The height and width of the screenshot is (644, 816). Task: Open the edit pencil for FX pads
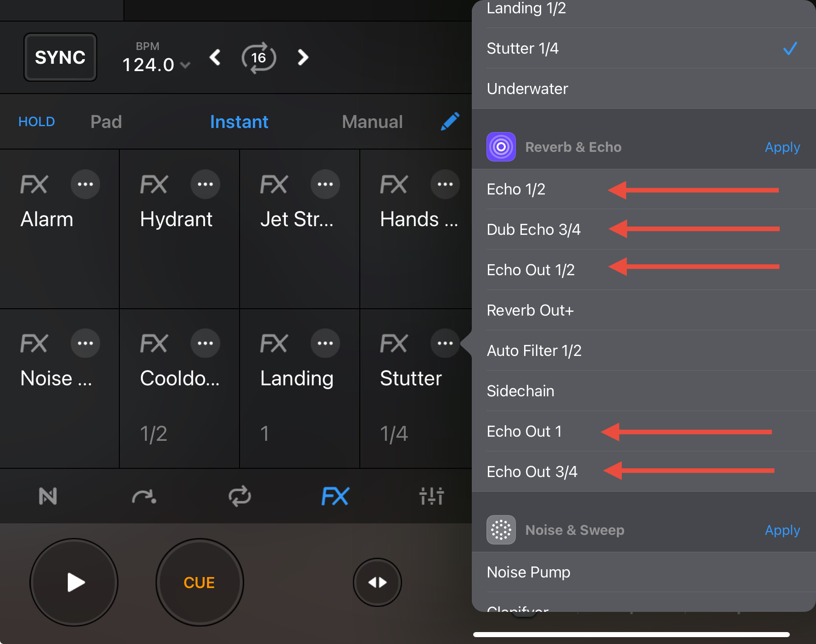(x=450, y=122)
